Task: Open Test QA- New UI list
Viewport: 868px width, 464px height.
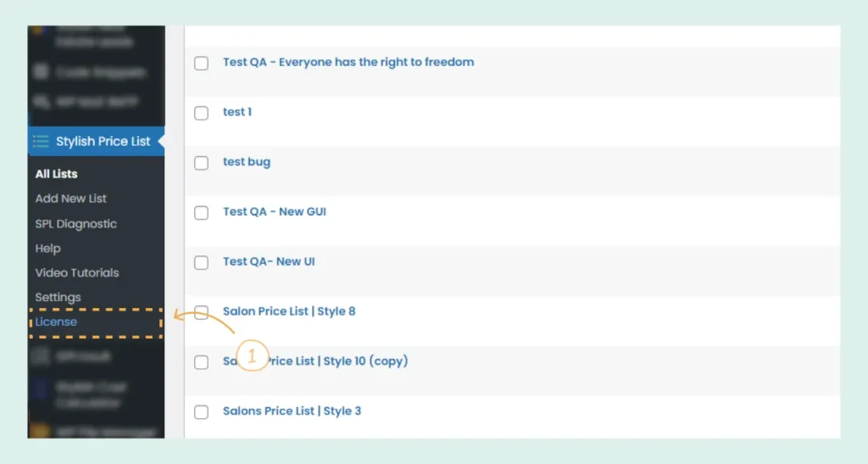Action: (269, 261)
